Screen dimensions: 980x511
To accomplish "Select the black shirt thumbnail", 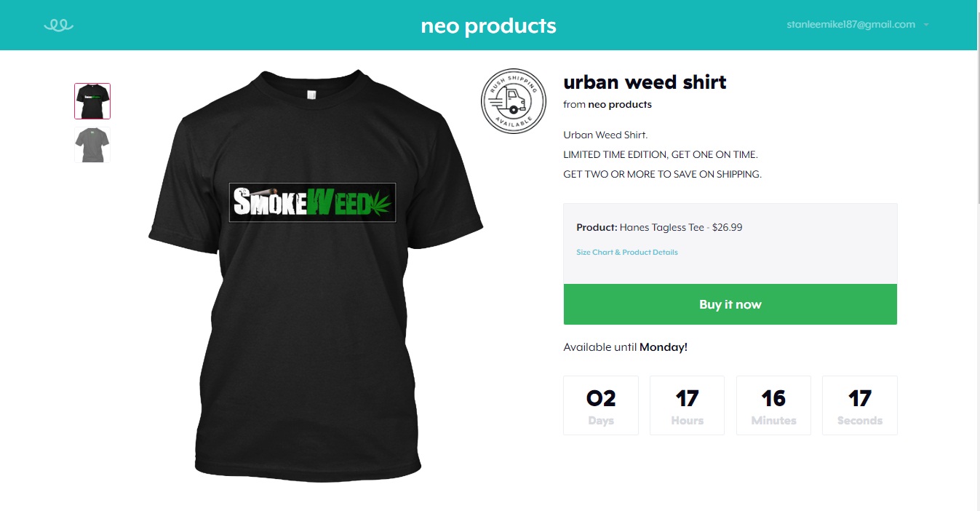I will 92,101.
